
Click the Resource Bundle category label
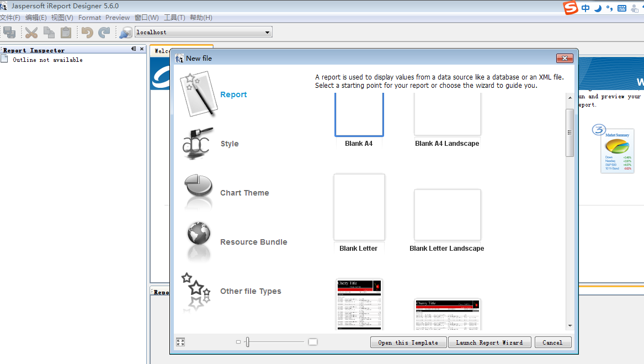[253, 242]
